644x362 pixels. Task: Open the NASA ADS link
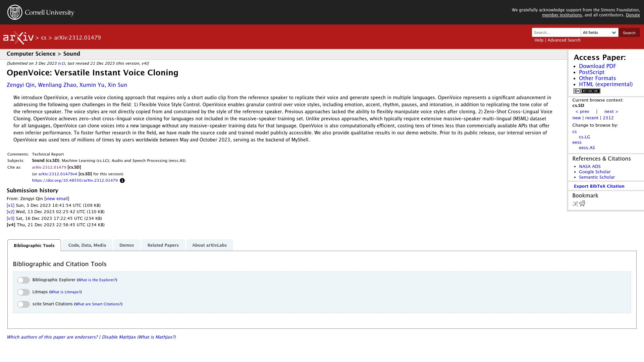(590, 167)
